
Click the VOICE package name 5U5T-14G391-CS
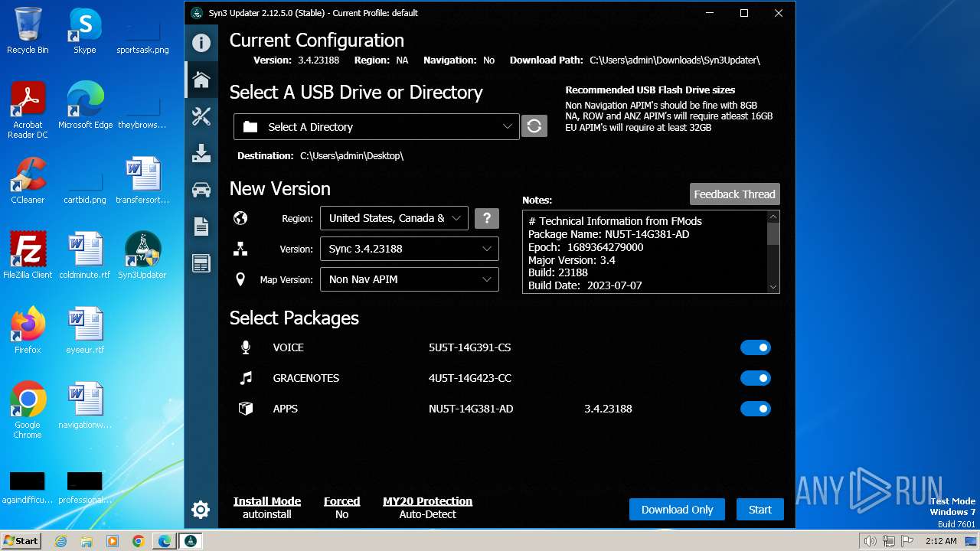469,347
